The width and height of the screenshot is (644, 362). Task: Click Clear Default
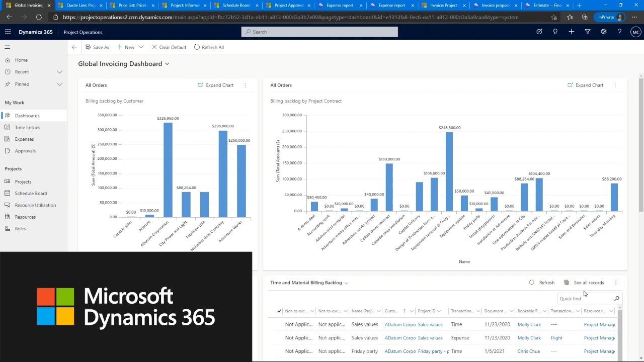click(x=169, y=47)
